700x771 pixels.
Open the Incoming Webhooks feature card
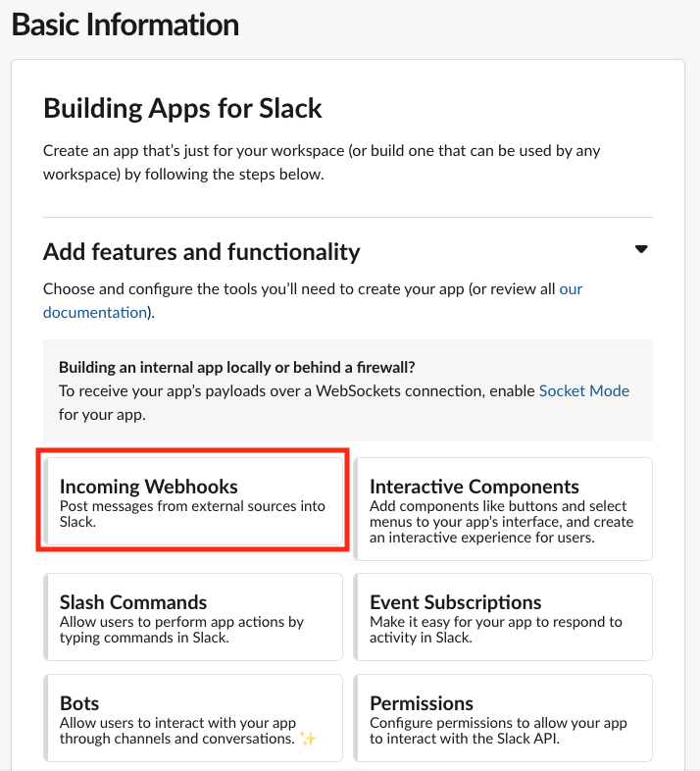193,501
